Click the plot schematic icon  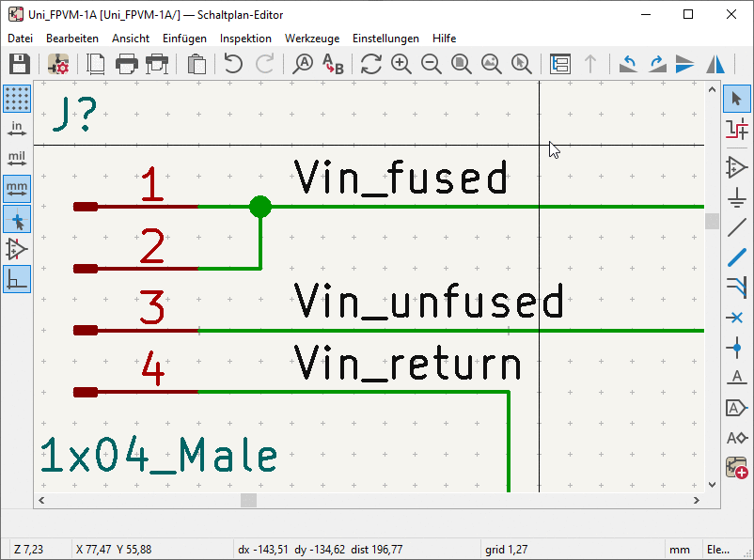coord(157,64)
